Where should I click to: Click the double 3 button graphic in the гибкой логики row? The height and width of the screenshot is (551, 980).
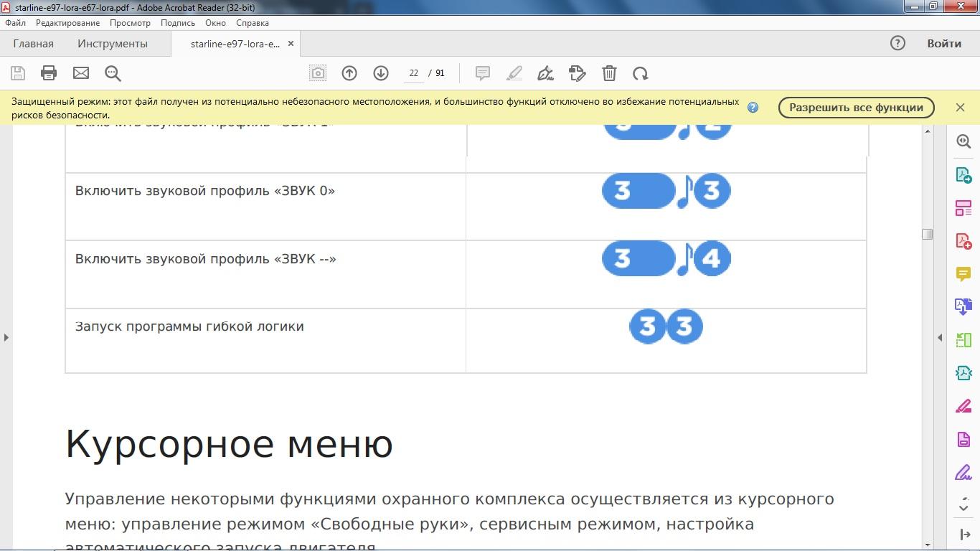click(x=666, y=326)
